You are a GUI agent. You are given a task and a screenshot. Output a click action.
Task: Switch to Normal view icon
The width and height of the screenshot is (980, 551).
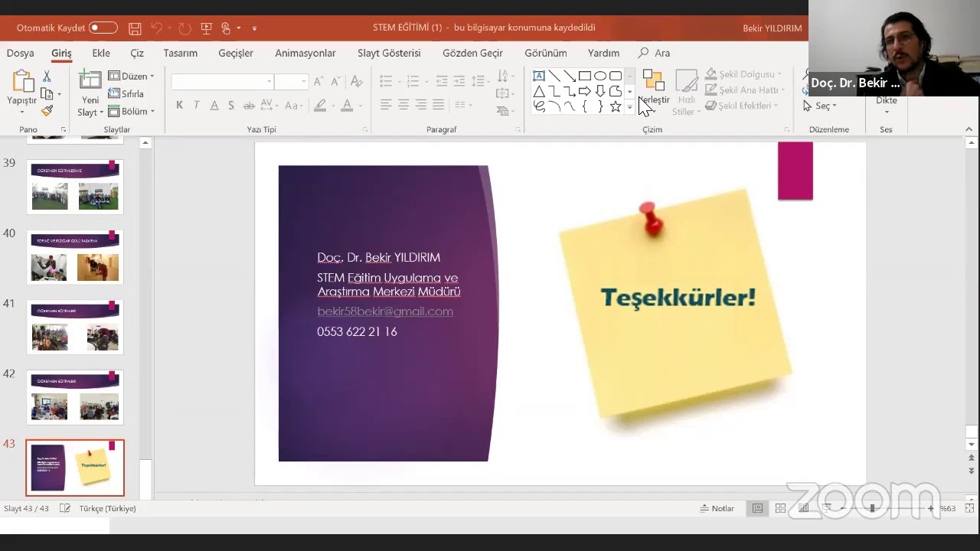tap(757, 508)
